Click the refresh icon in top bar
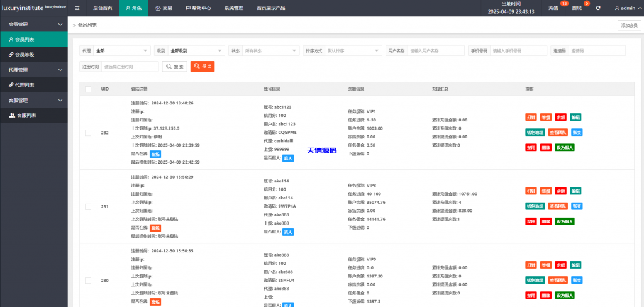The height and width of the screenshot is (307, 644). [597, 8]
